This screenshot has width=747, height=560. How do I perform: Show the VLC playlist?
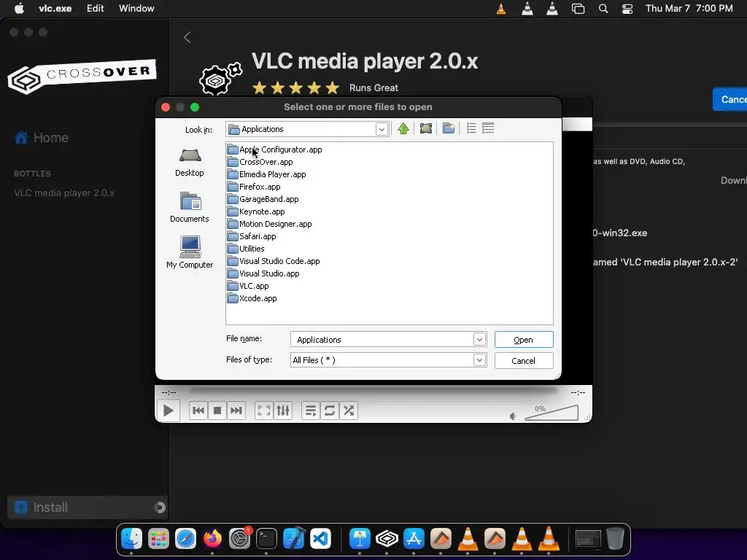coord(310,411)
